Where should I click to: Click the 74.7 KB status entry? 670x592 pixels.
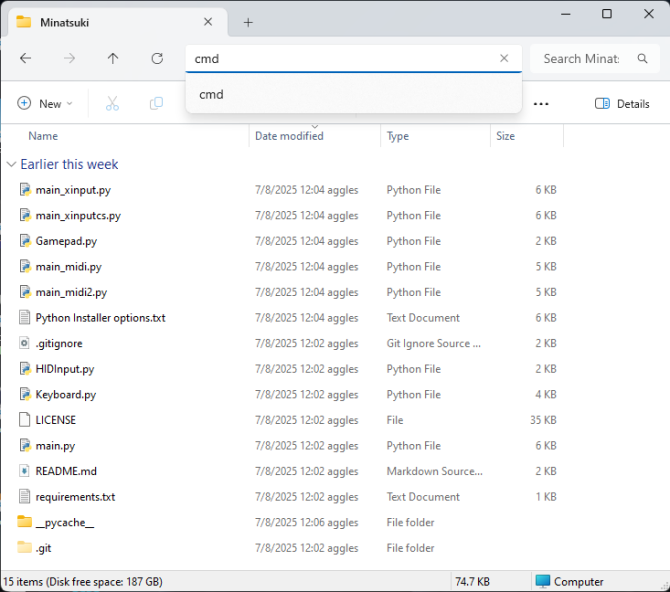pyautogui.click(x=473, y=582)
